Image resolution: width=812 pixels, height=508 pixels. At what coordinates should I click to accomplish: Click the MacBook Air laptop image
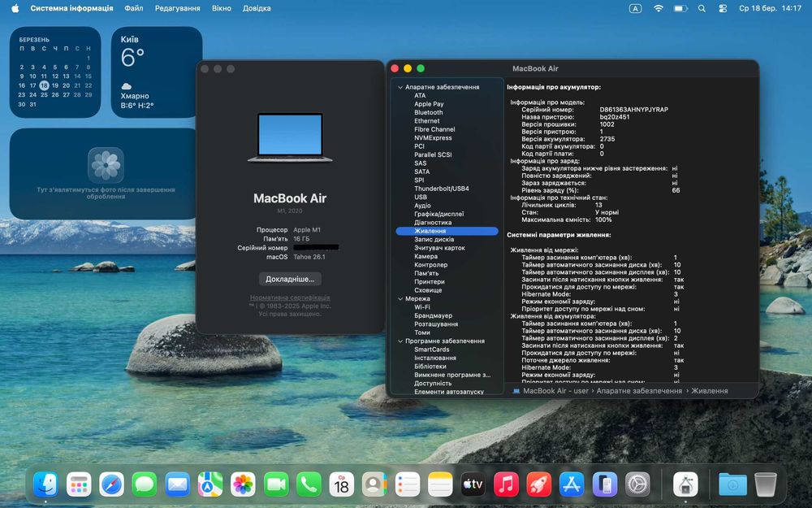coord(290,137)
